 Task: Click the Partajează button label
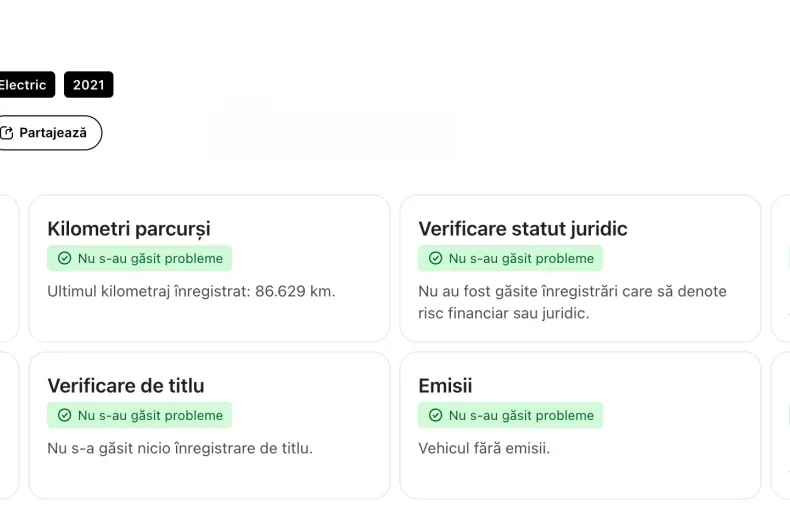53,133
